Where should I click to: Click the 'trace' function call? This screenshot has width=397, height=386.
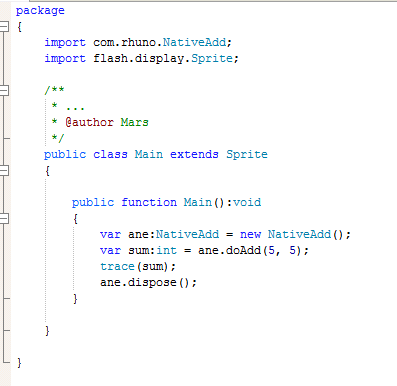[117, 266]
